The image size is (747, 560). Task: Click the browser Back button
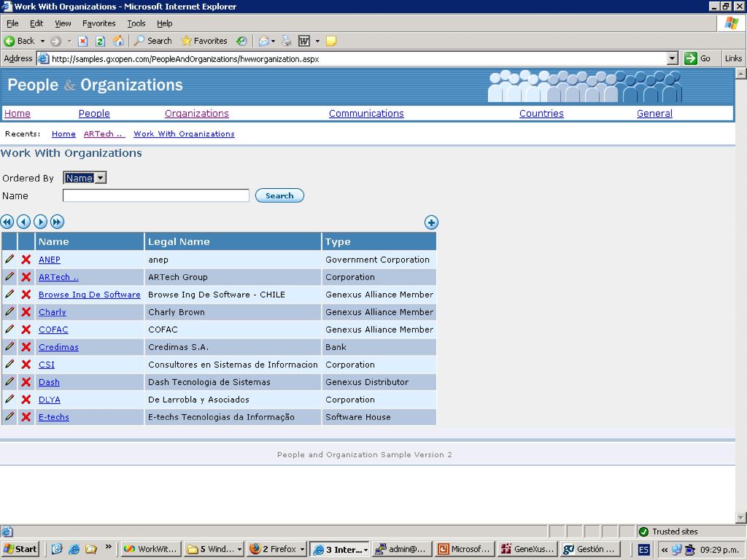(x=19, y=41)
